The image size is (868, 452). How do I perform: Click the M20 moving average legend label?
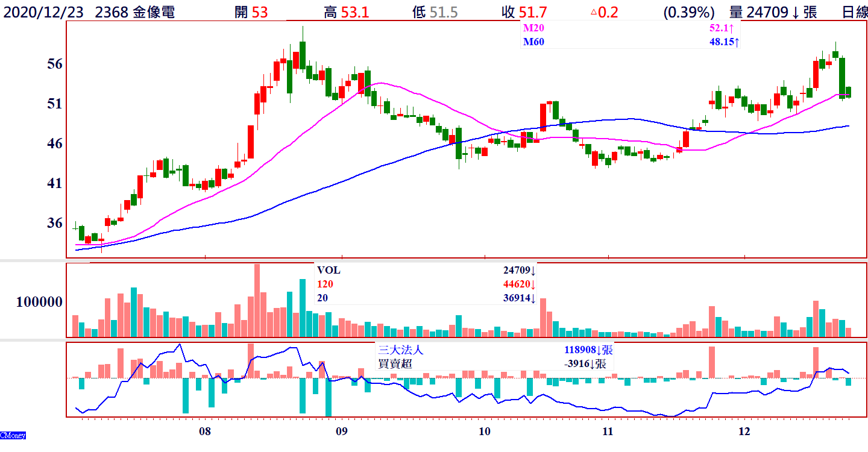(533, 28)
